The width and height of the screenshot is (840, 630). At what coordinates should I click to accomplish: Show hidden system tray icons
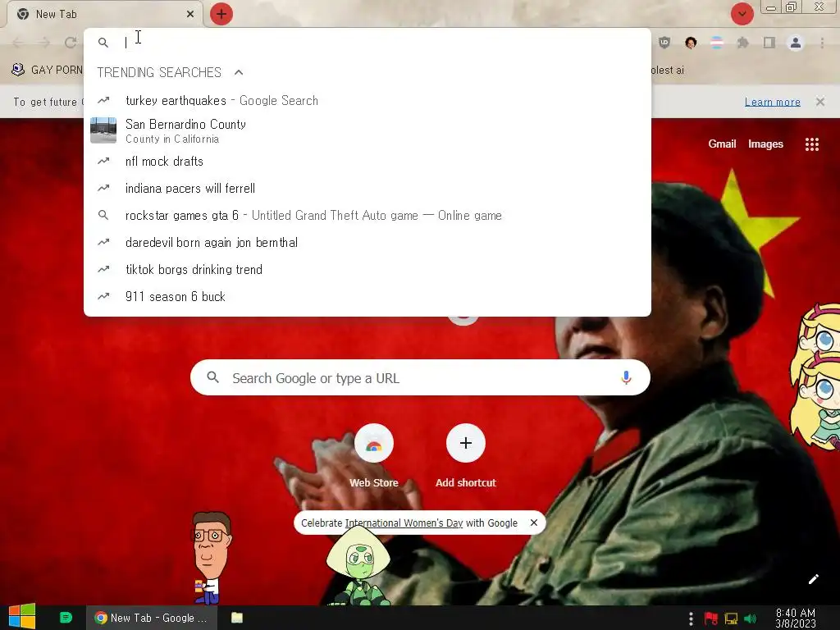coord(691,619)
